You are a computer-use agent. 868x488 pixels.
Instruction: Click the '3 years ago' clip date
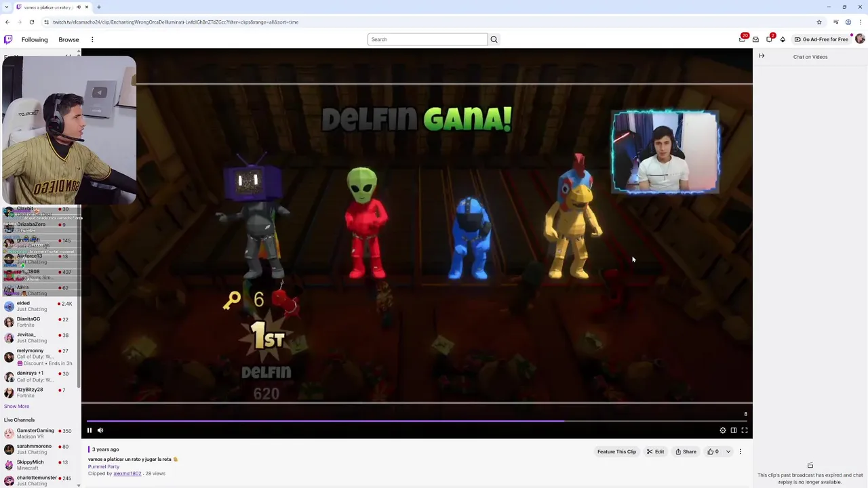point(105,449)
